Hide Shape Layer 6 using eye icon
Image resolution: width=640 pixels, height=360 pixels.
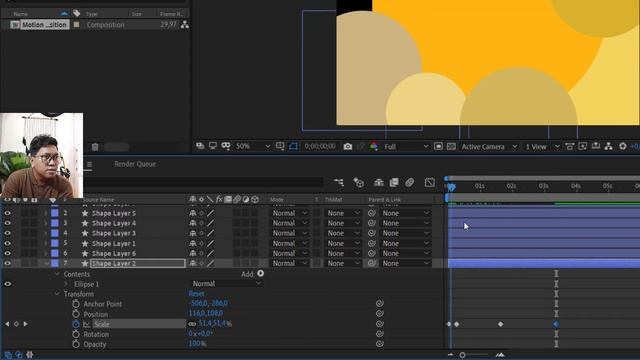[7, 253]
